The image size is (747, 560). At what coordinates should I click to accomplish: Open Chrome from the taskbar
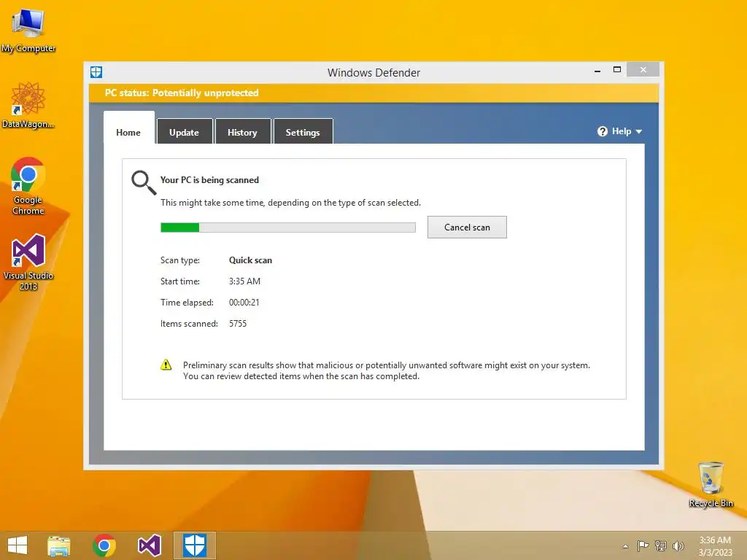tap(104, 545)
